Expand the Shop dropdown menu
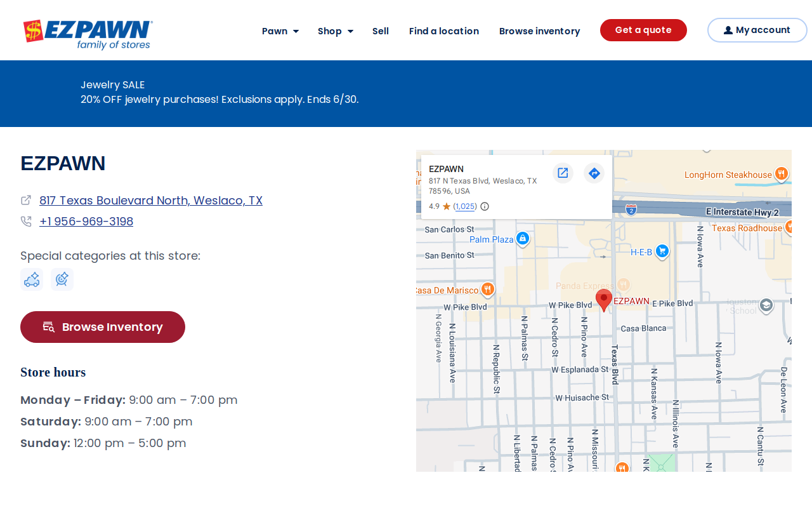Viewport: 812px width, 508px height. click(336, 31)
